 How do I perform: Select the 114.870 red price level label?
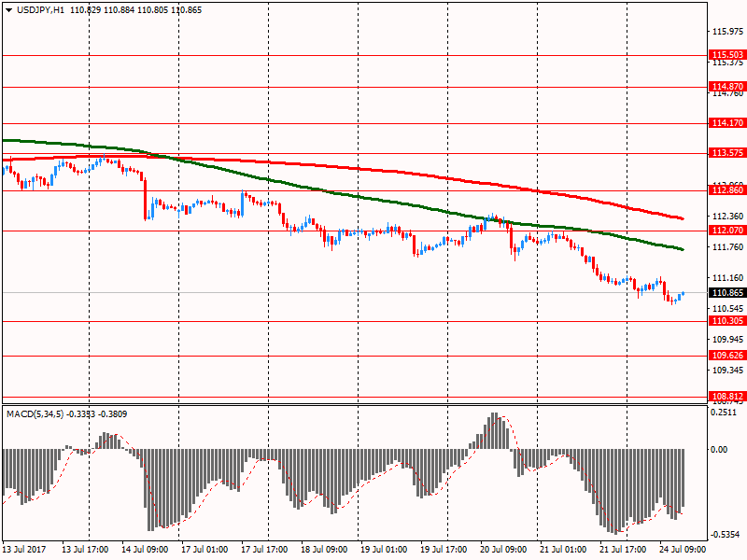click(727, 86)
